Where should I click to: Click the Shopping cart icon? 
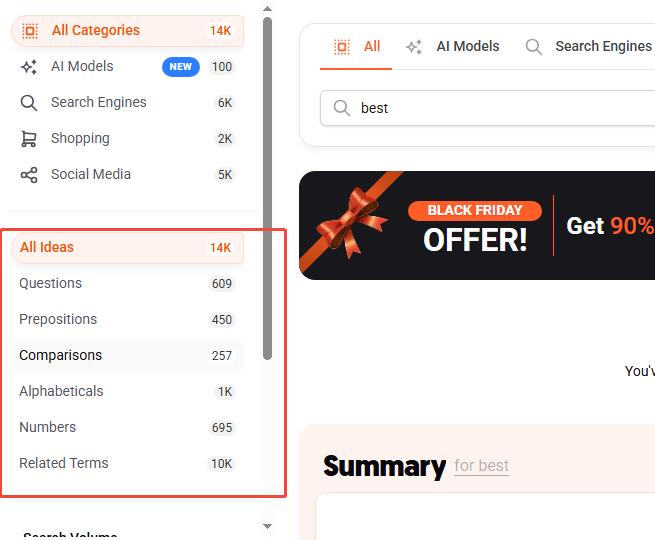(x=29, y=139)
